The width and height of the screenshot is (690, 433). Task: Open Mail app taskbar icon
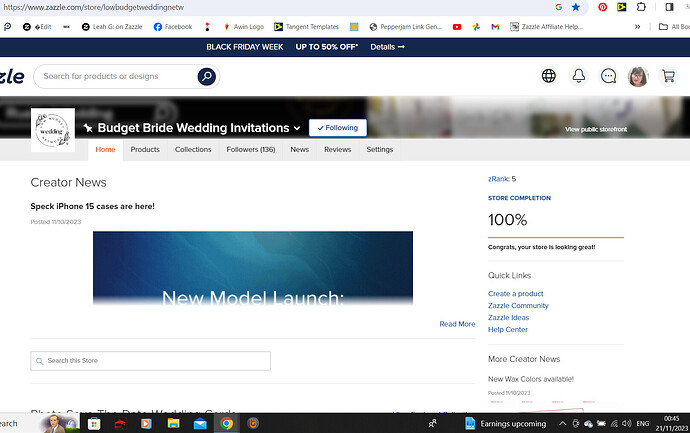(200, 423)
